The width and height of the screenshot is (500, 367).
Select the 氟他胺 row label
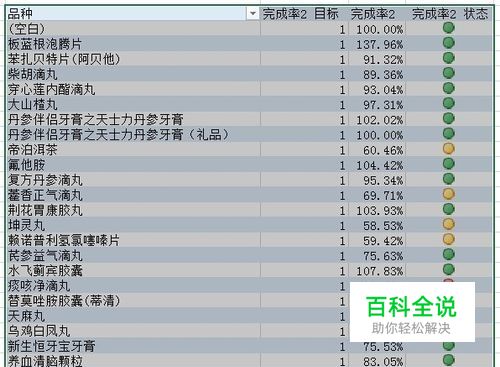26,165
